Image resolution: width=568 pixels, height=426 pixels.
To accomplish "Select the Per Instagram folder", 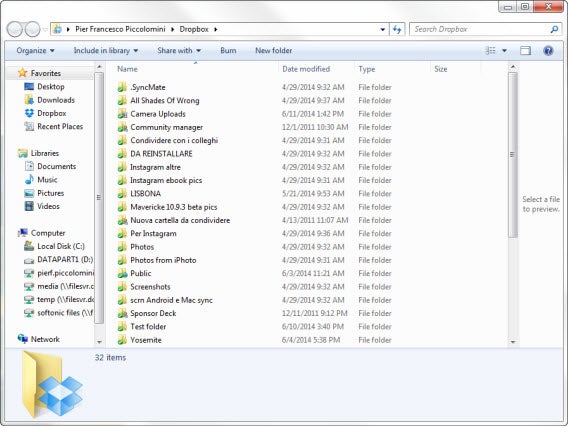I will click(x=154, y=234).
